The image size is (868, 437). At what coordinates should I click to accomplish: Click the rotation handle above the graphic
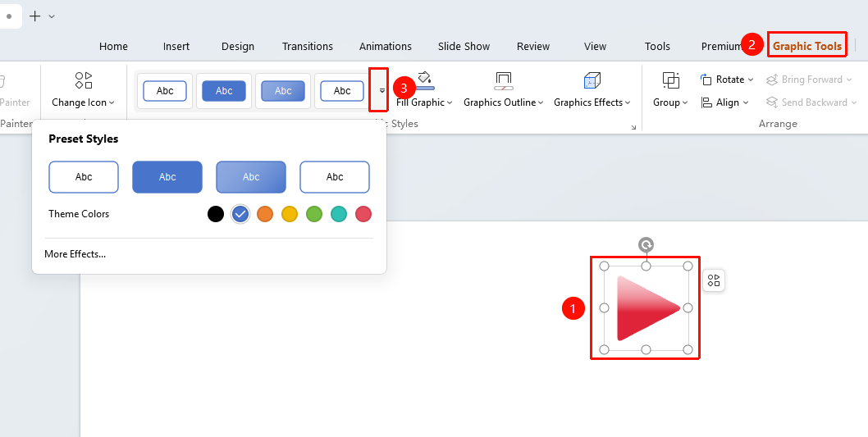[646, 244]
